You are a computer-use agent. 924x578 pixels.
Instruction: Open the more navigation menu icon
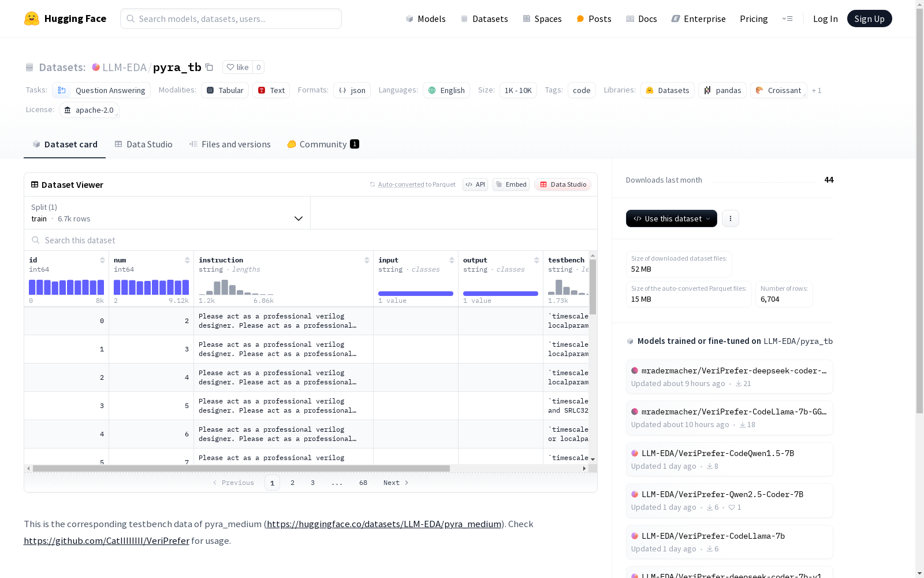pyautogui.click(x=787, y=18)
